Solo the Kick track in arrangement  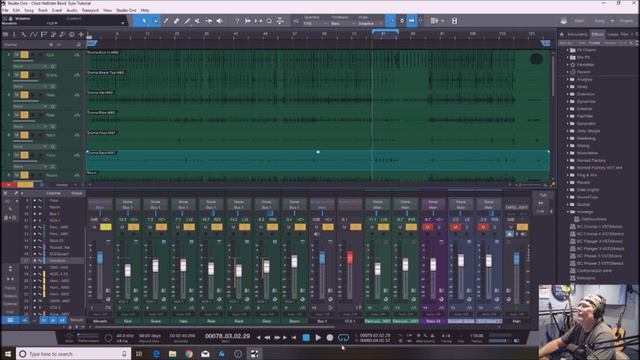pyautogui.click(x=24, y=55)
